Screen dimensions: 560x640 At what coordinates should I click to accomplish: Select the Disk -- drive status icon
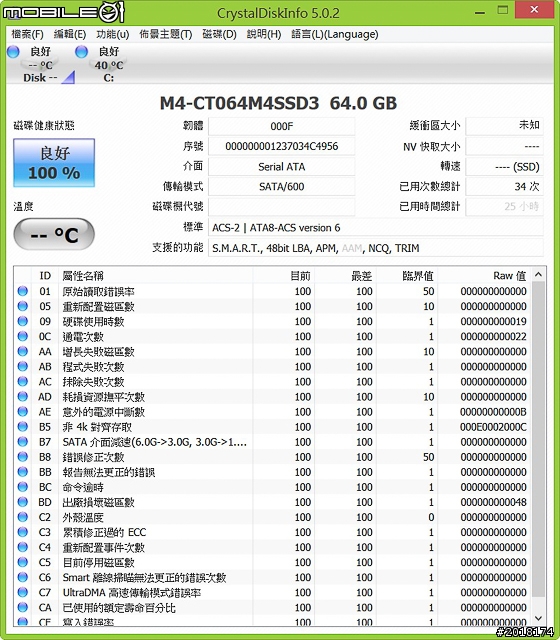[x=40, y=64]
